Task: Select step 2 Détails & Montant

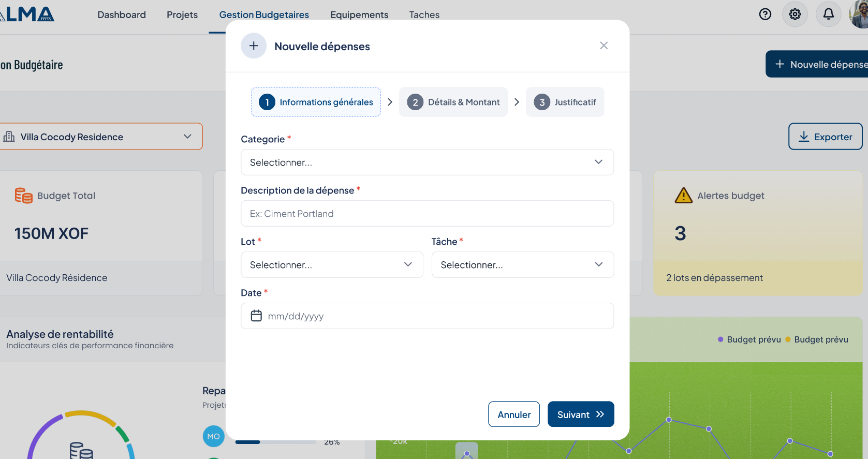Action: click(x=453, y=102)
